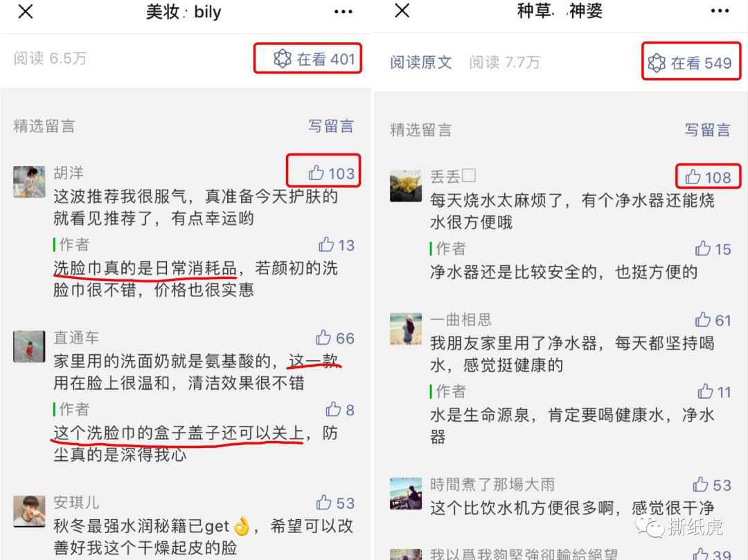This screenshot has height=560, width=748.
Task: Tap thumbs-up on 直通车 comment (66)
Action: coord(335,338)
